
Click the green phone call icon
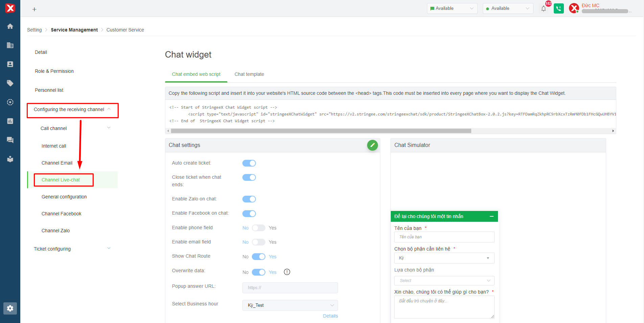558,8
